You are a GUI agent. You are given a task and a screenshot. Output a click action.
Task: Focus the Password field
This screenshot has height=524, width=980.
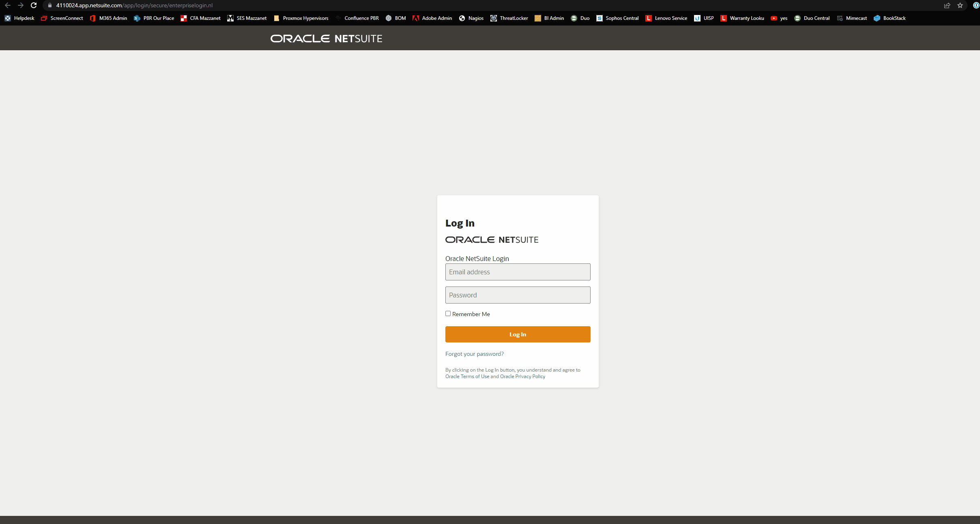click(x=518, y=295)
